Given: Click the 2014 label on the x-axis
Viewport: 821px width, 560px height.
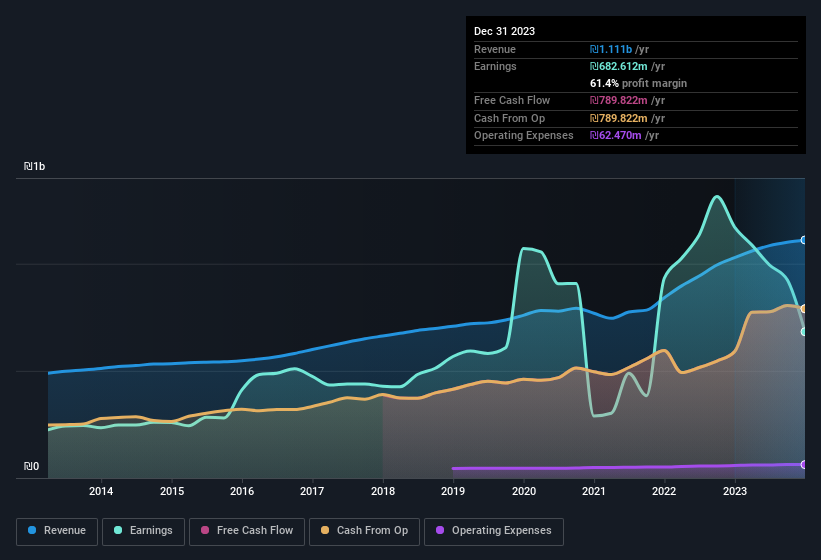Looking at the screenshot, I should (x=101, y=491).
